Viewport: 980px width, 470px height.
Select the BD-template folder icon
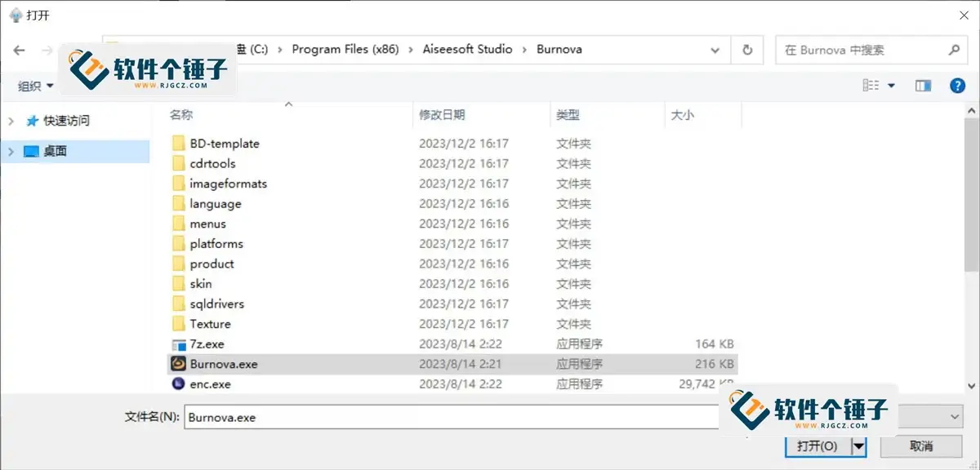pyautogui.click(x=180, y=144)
